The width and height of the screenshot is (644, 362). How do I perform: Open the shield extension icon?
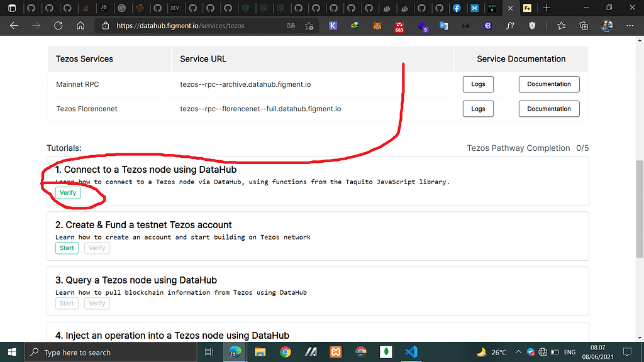(532, 26)
